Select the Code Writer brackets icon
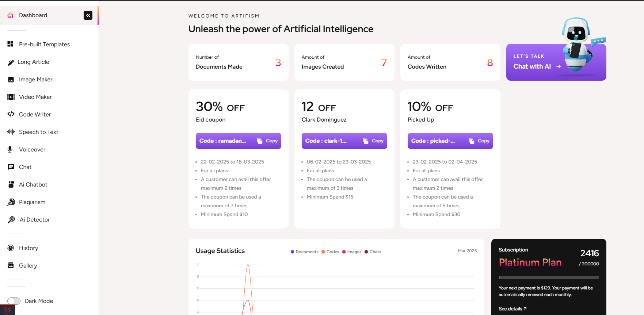644x315 pixels. (11, 114)
